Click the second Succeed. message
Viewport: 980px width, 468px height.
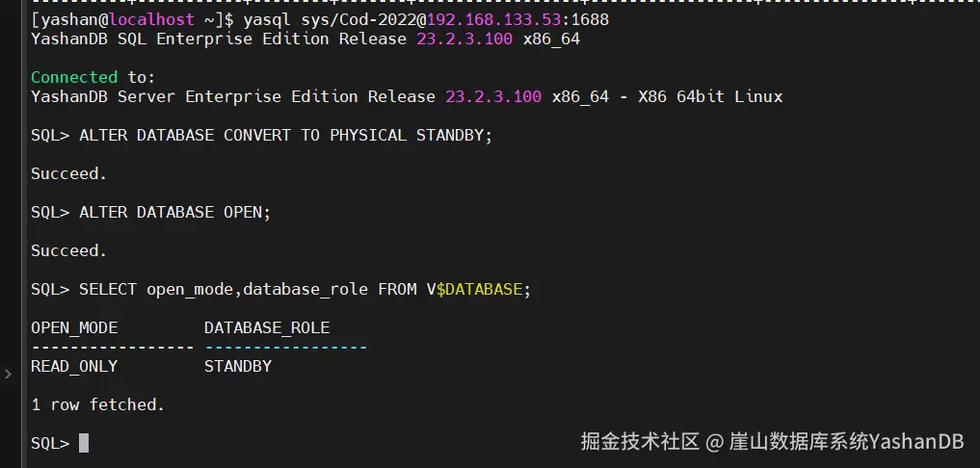69,250
